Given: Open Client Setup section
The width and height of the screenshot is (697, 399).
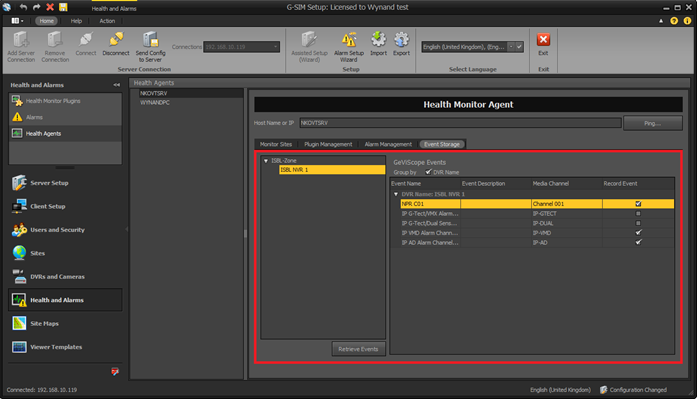Looking at the screenshot, I should pyautogui.click(x=65, y=206).
